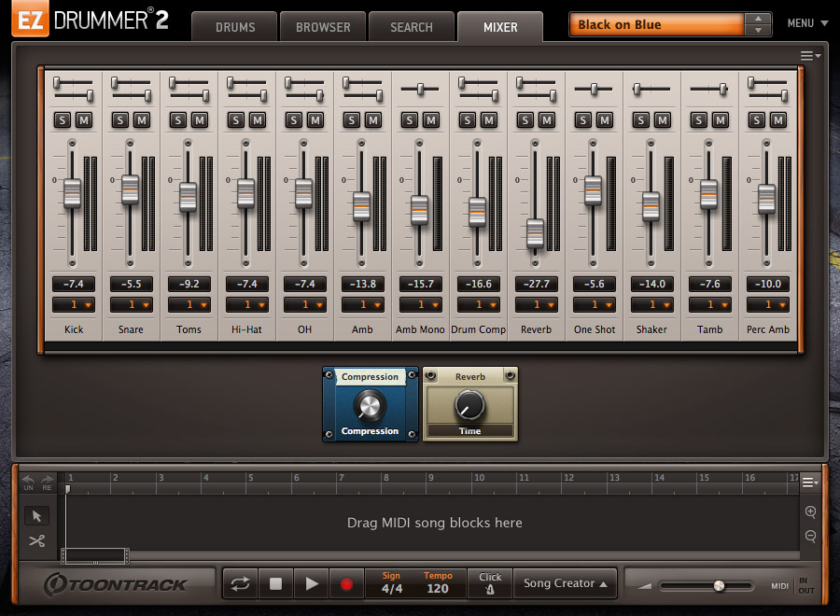Solo the Kick channel

click(x=64, y=120)
